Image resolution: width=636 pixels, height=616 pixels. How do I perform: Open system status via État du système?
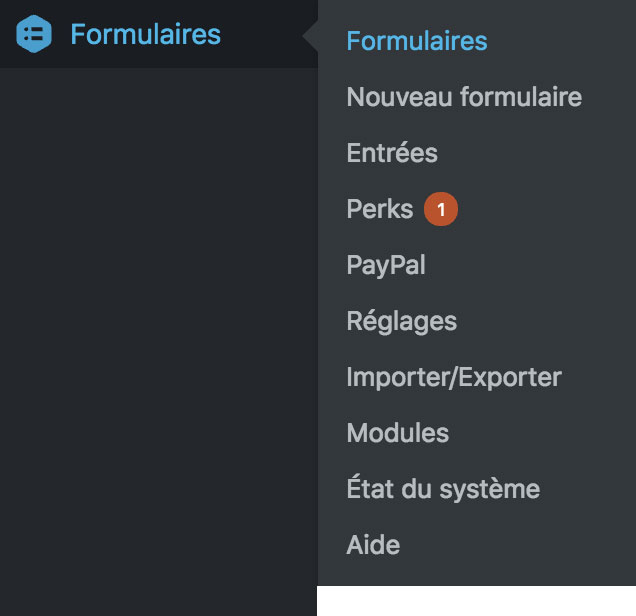pyautogui.click(x=442, y=489)
